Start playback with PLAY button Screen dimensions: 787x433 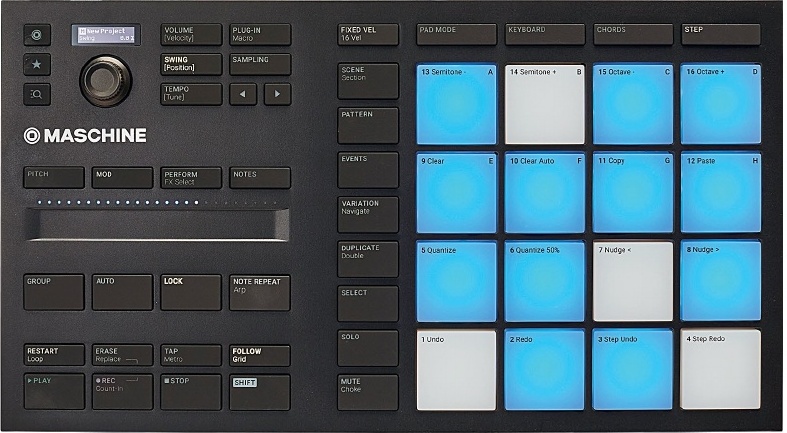pyautogui.click(x=54, y=392)
